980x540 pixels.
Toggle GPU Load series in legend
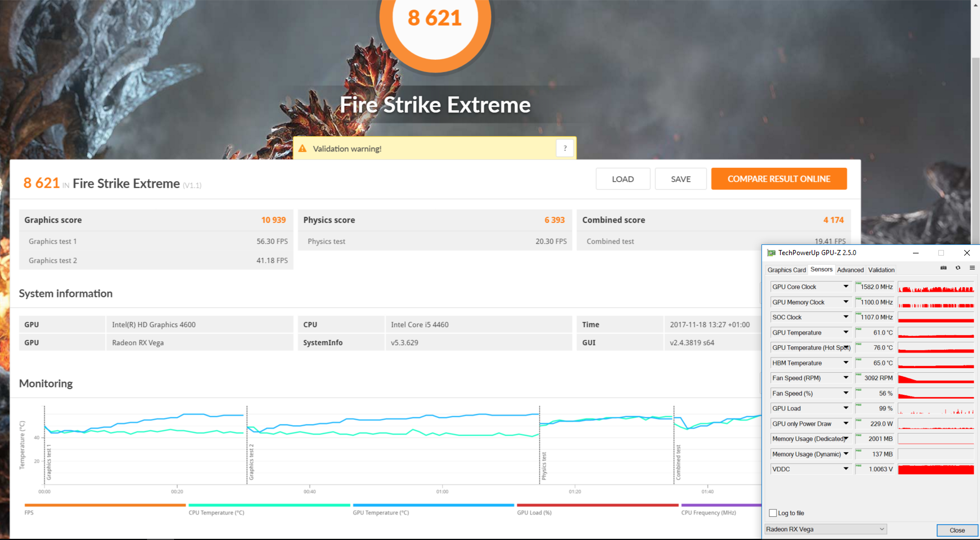point(598,508)
